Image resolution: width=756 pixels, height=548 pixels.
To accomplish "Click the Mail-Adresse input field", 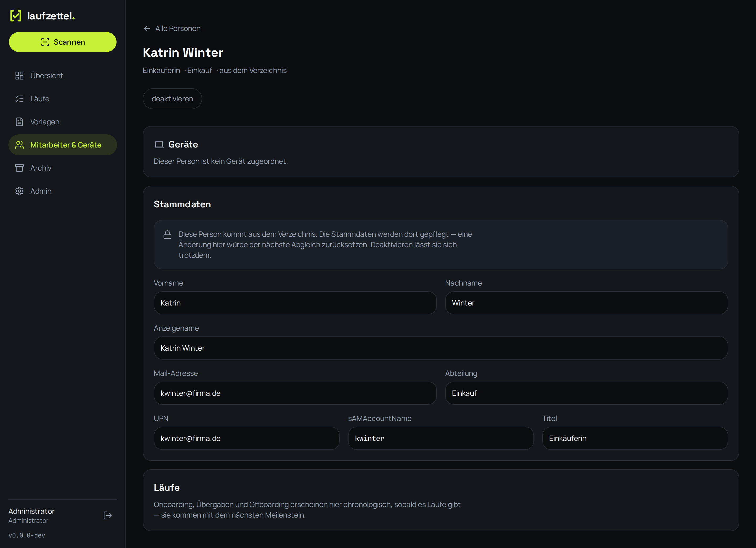I will click(x=295, y=393).
